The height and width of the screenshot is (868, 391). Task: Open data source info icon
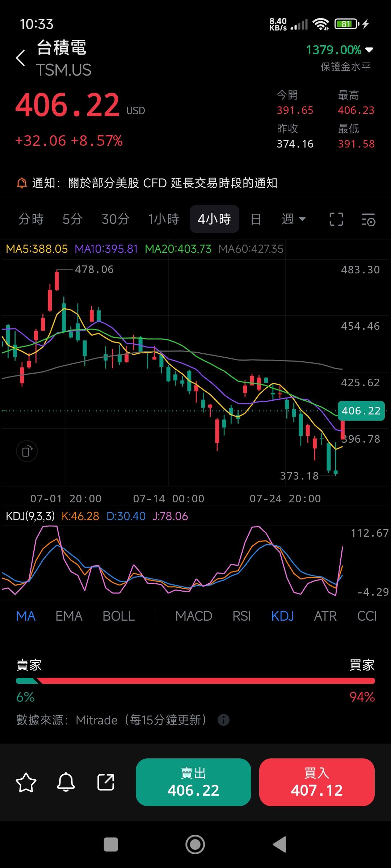click(223, 720)
